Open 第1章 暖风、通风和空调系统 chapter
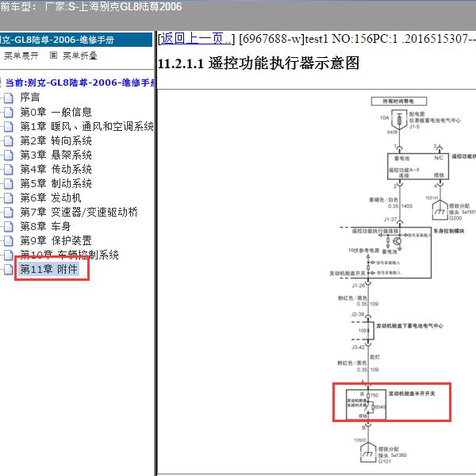 (86, 126)
